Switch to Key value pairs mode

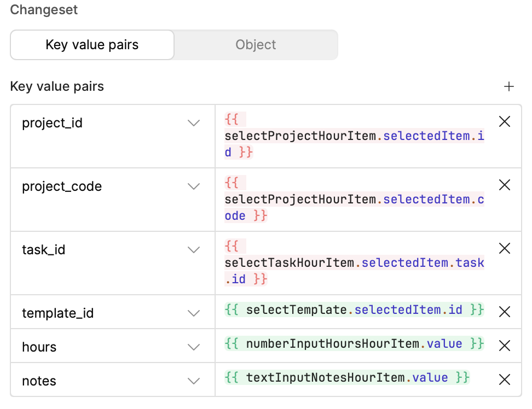point(92,45)
